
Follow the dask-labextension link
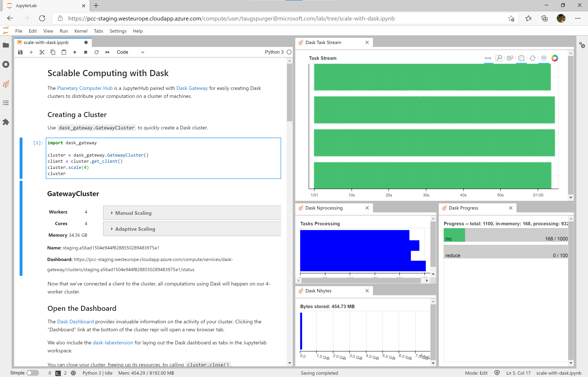tap(113, 343)
